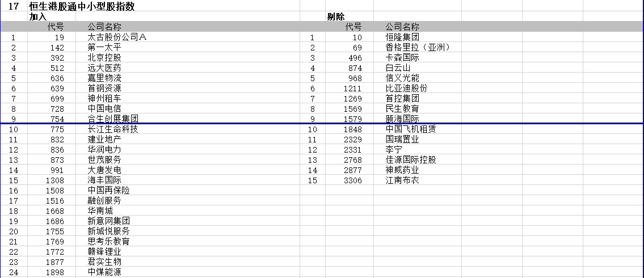The image size is (644, 278).
Task: Click stock code 2331 in the removed list
Action: point(353,149)
